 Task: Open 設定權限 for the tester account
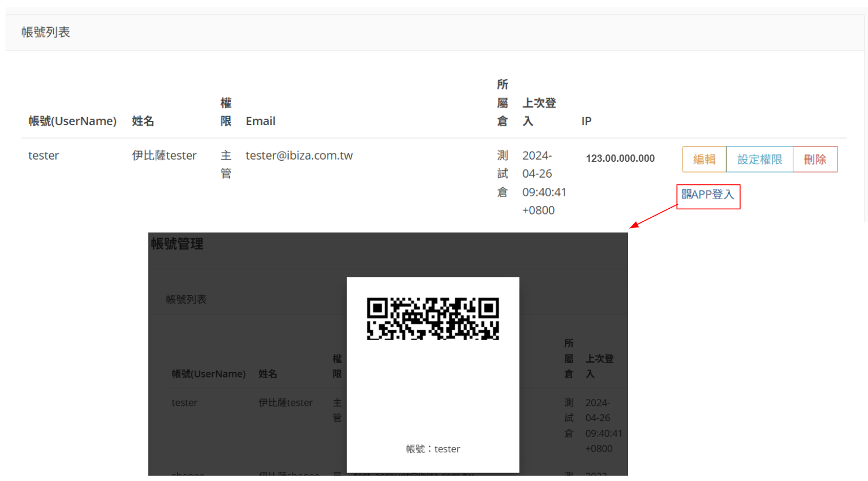759,160
